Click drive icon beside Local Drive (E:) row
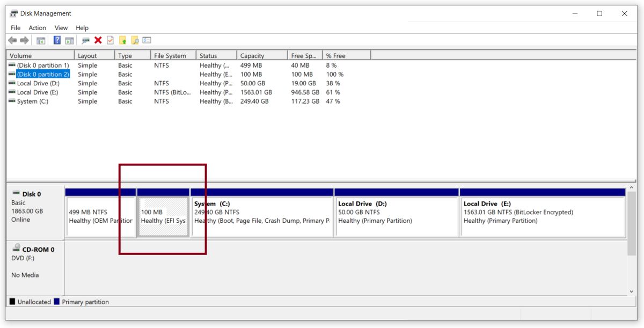644x328 pixels. (x=12, y=92)
